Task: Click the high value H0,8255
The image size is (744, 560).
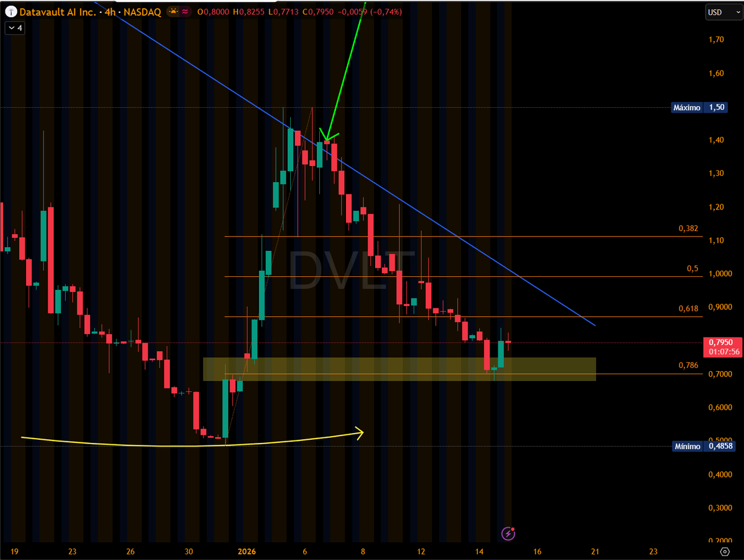Action: (249, 12)
